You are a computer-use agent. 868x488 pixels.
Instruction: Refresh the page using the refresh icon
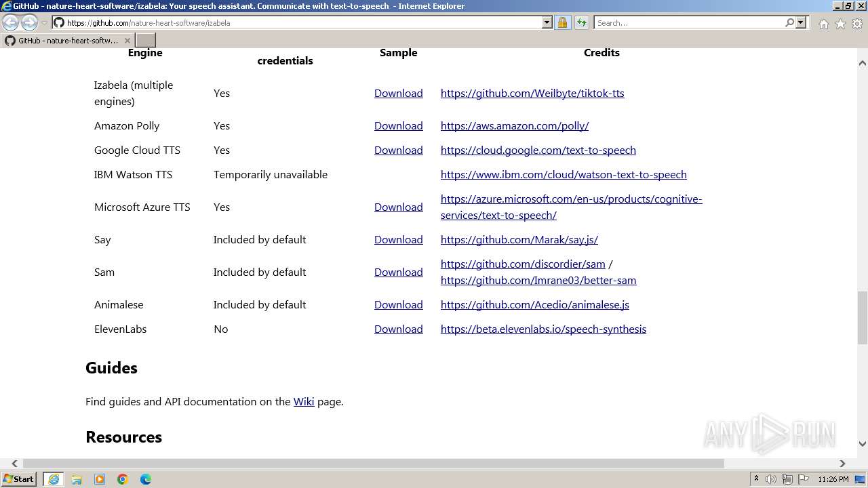tap(581, 22)
